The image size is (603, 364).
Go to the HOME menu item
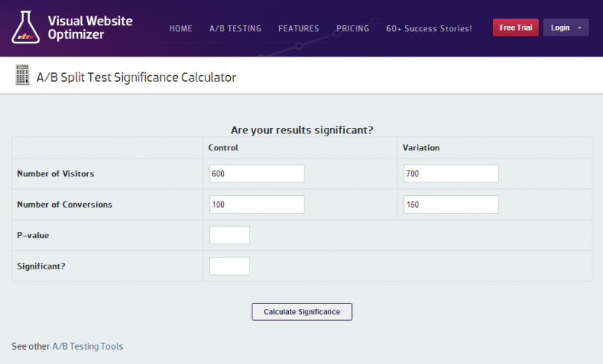[181, 28]
